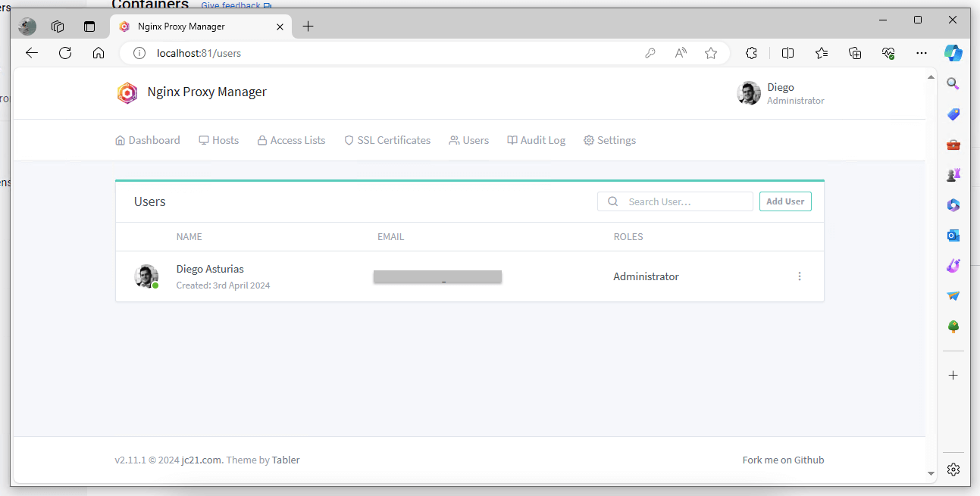This screenshot has width=980, height=496.
Task: Open split screen with its toolbar icon
Action: click(x=787, y=53)
